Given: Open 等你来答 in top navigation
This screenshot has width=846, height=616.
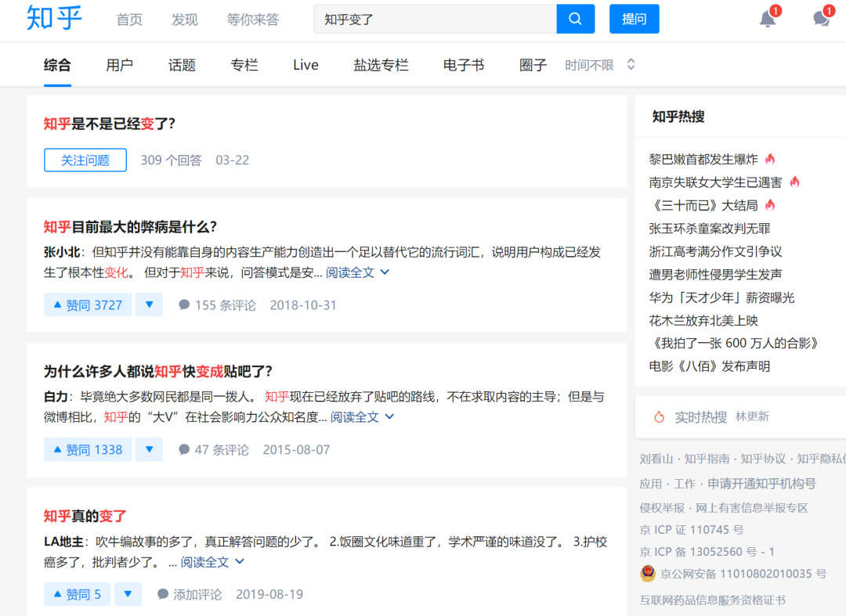Looking at the screenshot, I should tap(252, 20).
